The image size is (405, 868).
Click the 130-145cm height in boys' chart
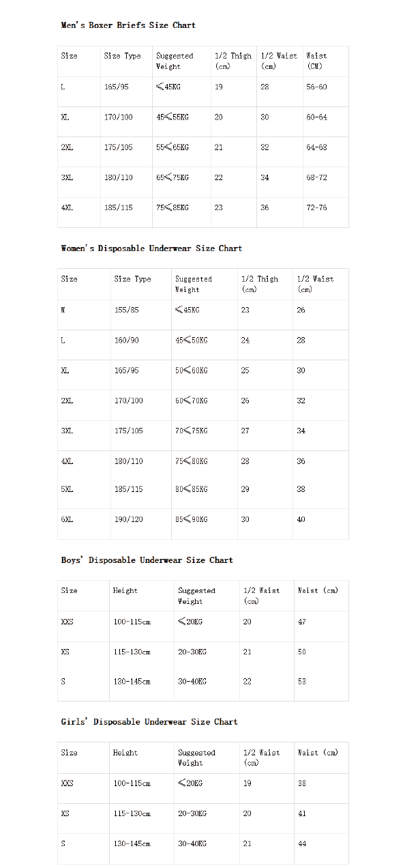pos(132,682)
